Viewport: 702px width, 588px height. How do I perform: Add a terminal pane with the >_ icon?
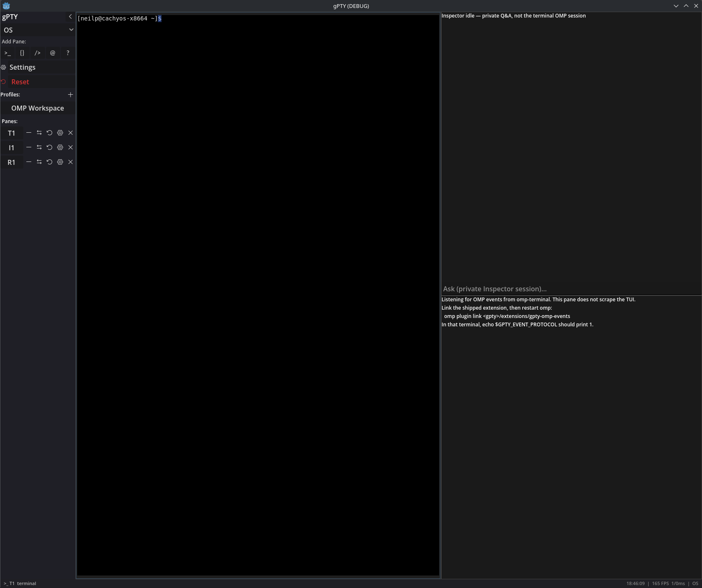pyautogui.click(x=8, y=53)
